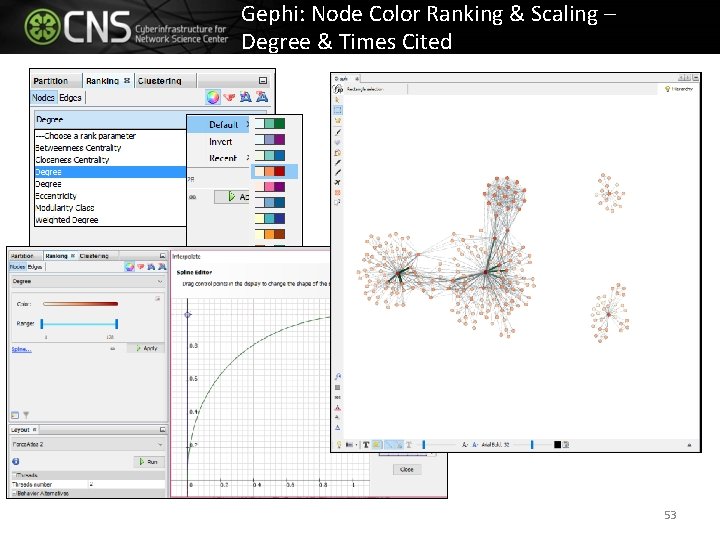Select the red heat map tool in Graph toolbar

point(338,192)
